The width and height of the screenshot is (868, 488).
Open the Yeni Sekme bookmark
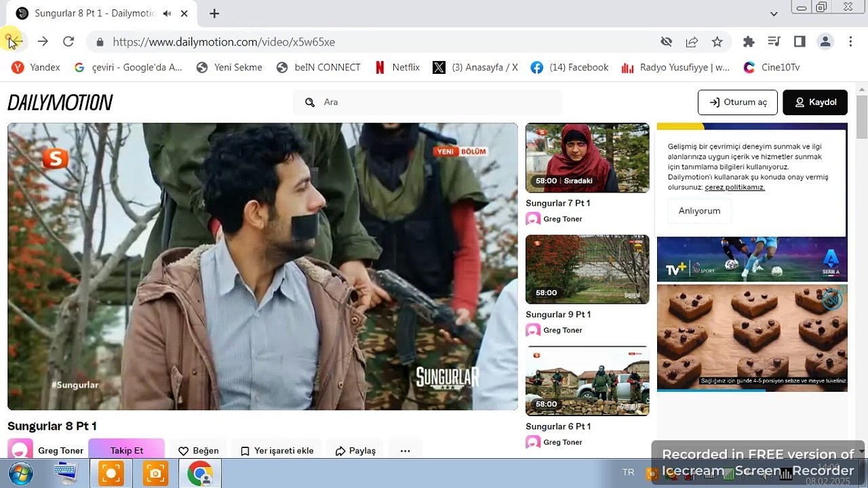pyautogui.click(x=229, y=67)
